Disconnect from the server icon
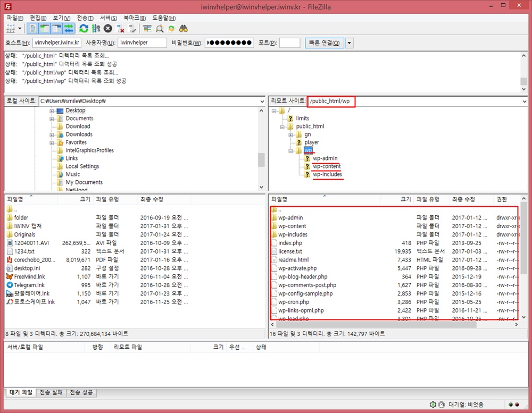This screenshot has height=413, width=532. coord(120,29)
